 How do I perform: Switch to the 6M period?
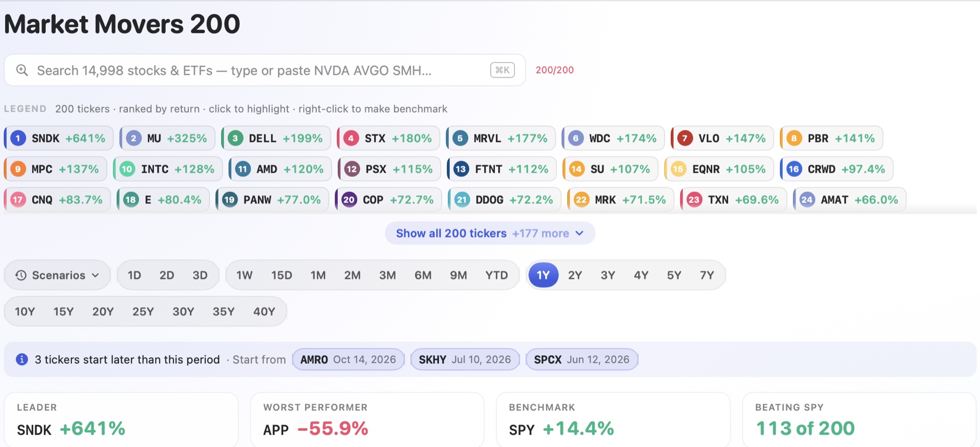(423, 275)
